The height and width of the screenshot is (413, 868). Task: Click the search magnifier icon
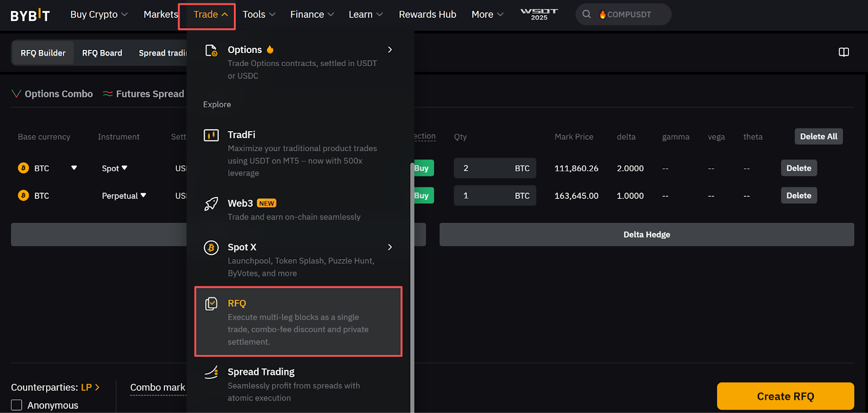coord(586,15)
